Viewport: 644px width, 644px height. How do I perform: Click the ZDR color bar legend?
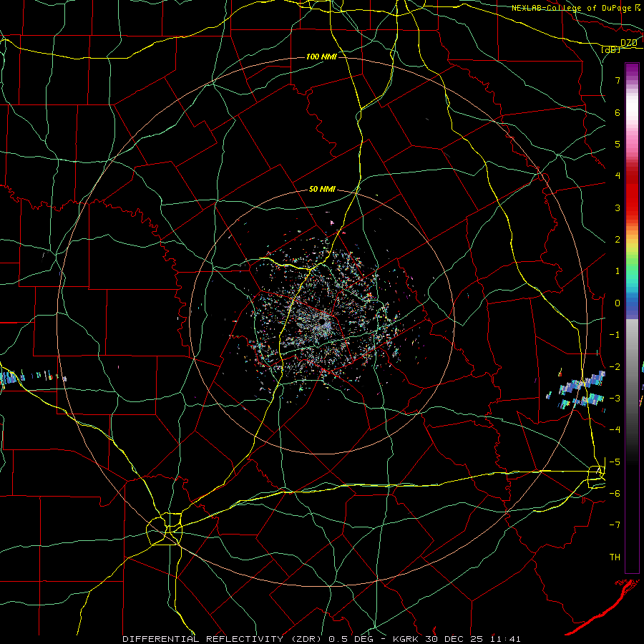(x=632, y=318)
